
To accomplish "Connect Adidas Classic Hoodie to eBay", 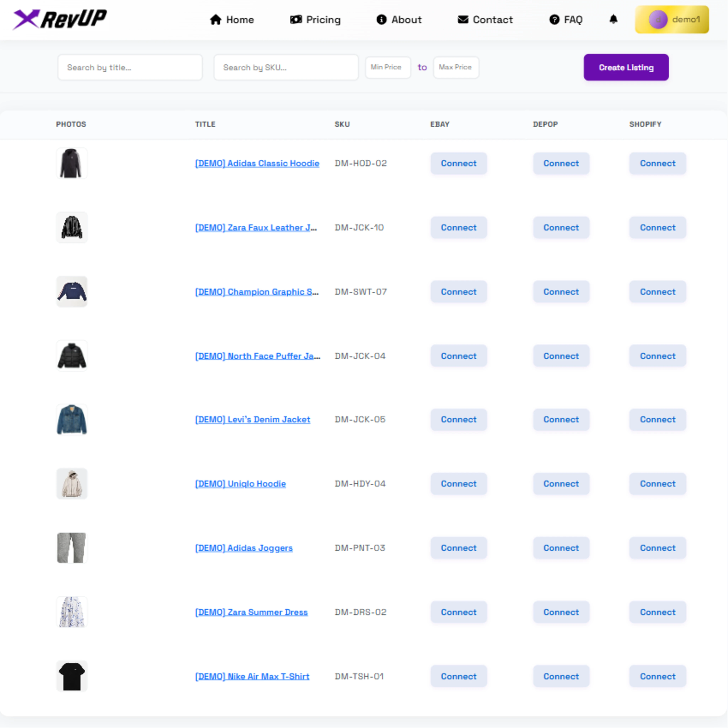I will point(459,163).
